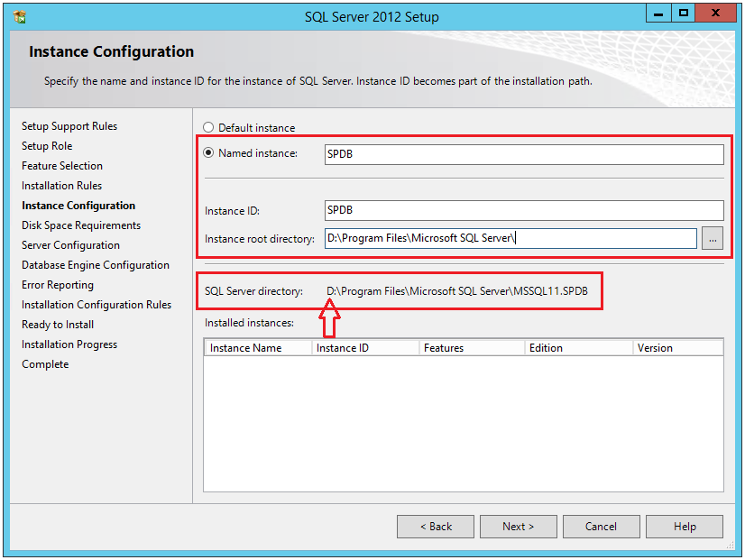Image resolution: width=745 pixels, height=560 pixels.
Task: Maximize the SQL Server 2012 Setup window
Action: click(x=684, y=14)
